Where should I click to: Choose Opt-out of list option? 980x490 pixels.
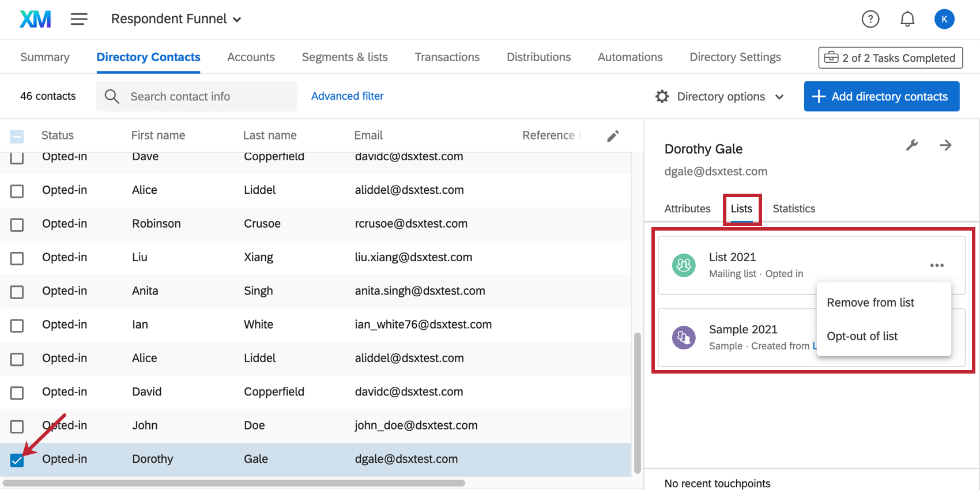pyautogui.click(x=862, y=336)
